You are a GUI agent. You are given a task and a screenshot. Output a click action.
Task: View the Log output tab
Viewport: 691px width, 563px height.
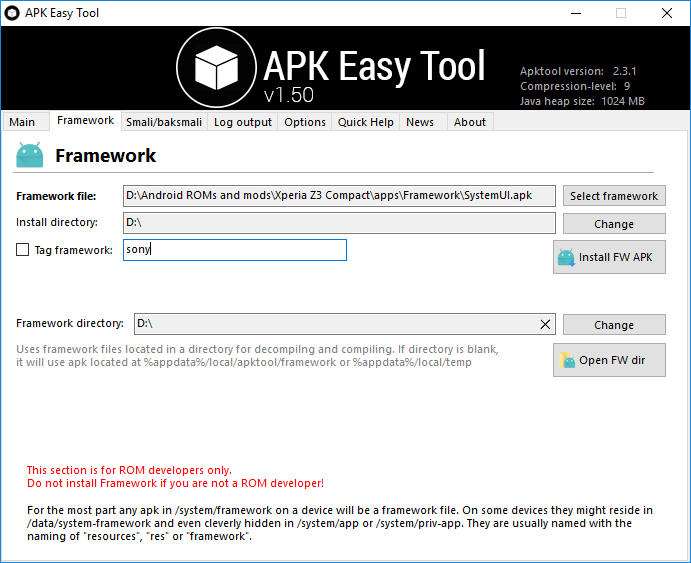point(243,122)
